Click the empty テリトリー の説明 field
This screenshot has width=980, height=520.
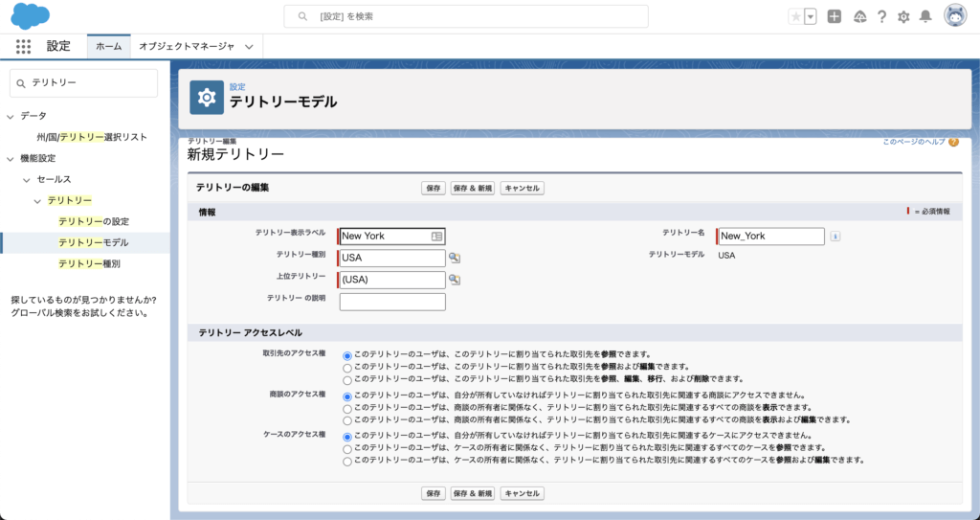[x=392, y=302]
